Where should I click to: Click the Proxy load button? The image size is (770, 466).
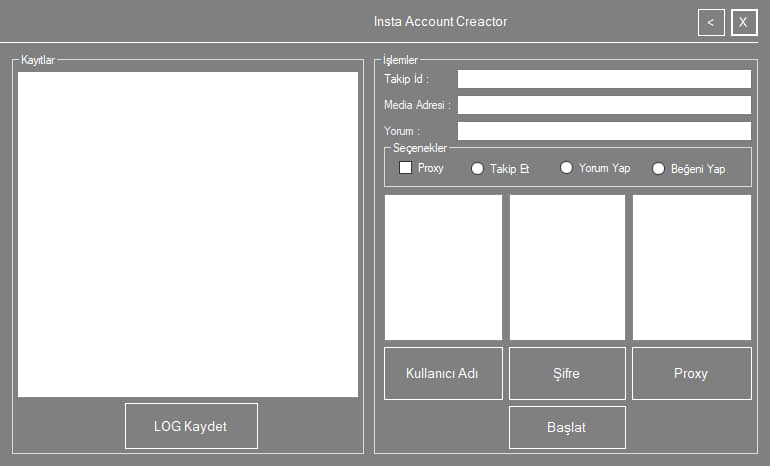691,374
